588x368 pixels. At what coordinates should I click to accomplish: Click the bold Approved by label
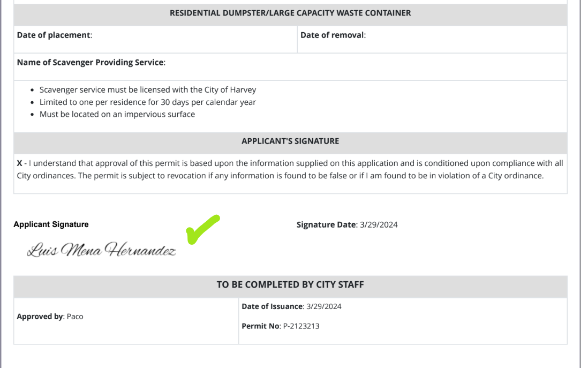(x=40, y=317)
